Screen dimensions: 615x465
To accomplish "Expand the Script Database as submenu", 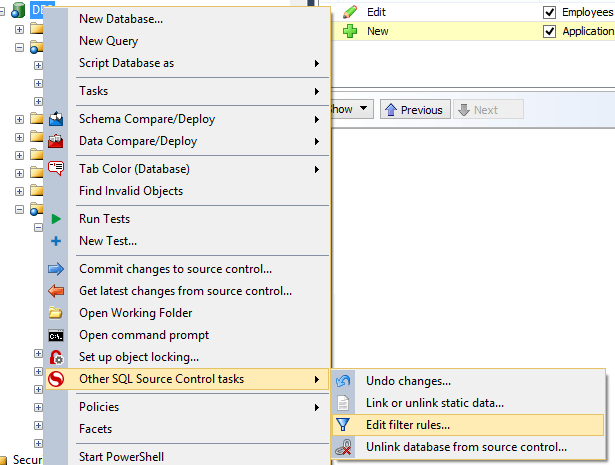I will click(x=317, y=63).
